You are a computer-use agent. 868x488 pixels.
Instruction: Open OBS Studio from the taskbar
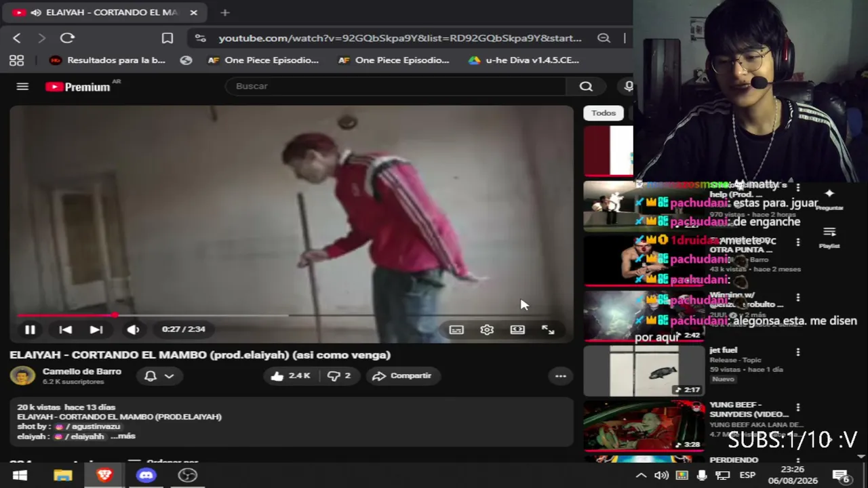click(x=188, y=475)
